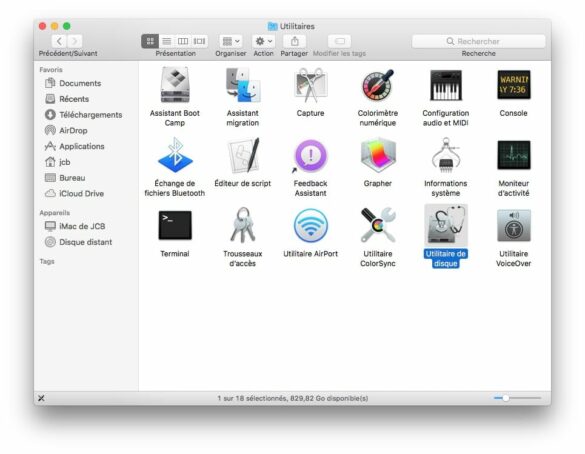Screen dimensions: 585x454
Task: Switch to list view presentation
Action: [167, 41]
